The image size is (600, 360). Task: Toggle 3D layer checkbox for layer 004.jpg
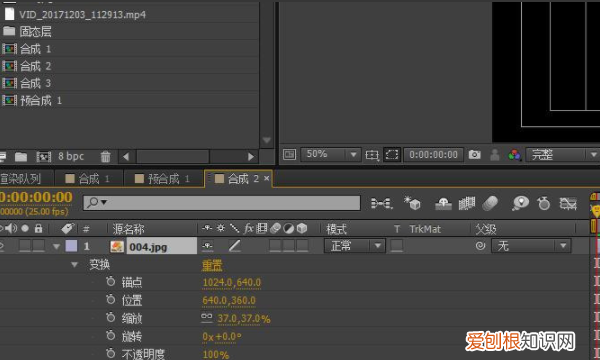click(302, 246)
